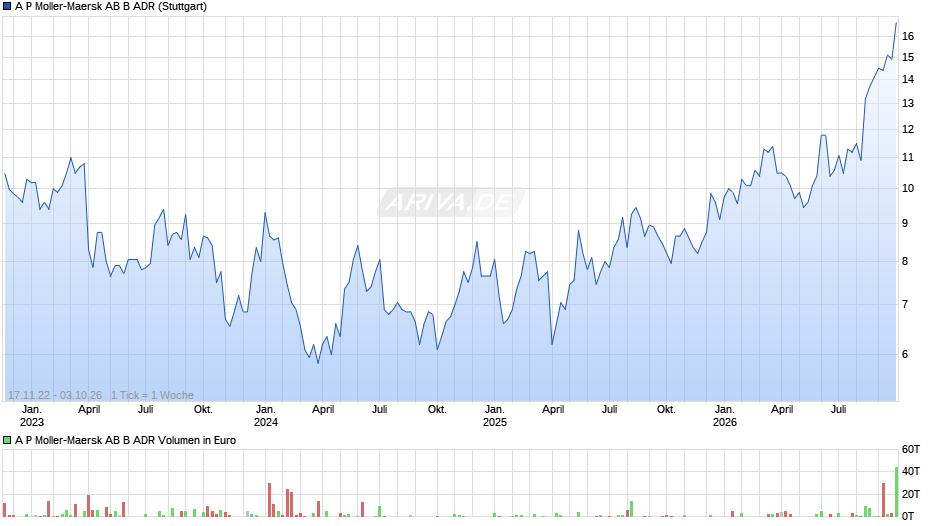Image resolution: width=940 pixels, height=526 pixels.
Task: Click the volume axis value '20T'
Action: coord(911,494)
